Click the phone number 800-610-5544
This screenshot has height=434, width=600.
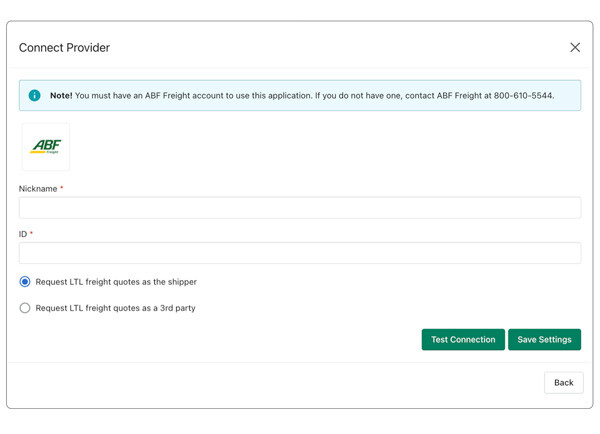pyautogui.click(x=523, y=96)
